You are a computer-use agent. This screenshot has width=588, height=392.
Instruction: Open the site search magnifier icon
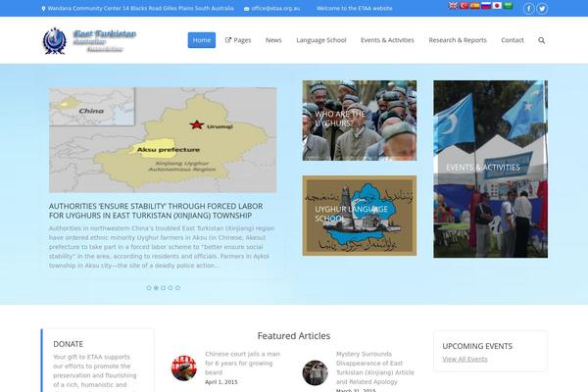(542, 40)
